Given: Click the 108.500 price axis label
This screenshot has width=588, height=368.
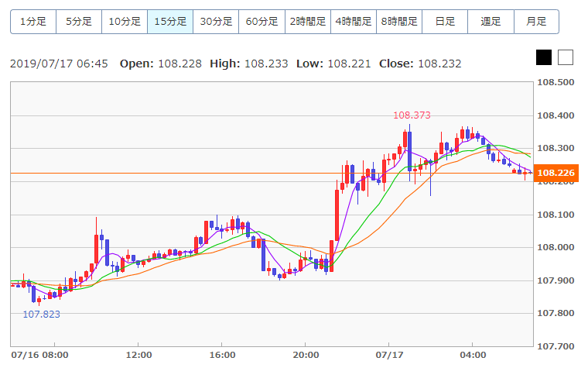Looking at the screenshot, I should pyautogui.click(x=556, y=83).
